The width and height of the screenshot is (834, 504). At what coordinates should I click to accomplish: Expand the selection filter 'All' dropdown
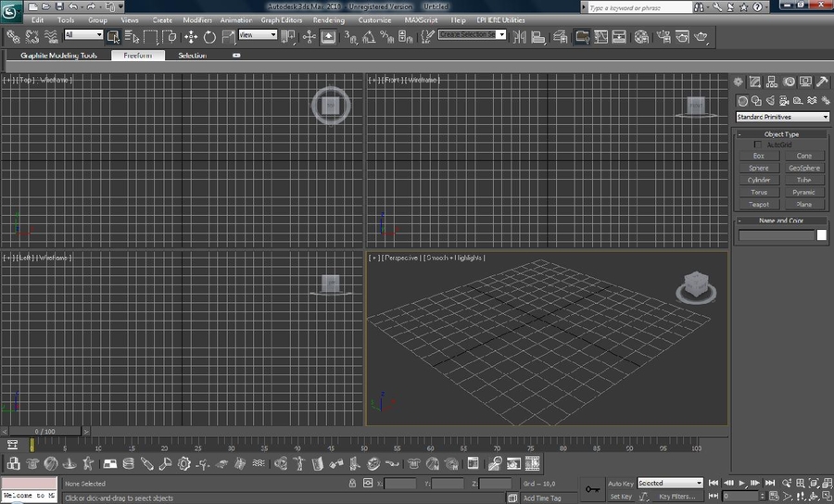pos(83,35)
